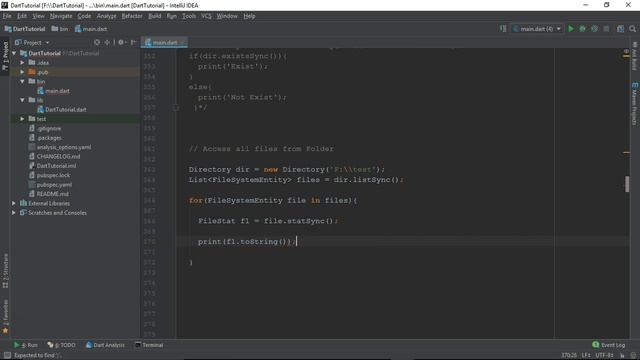Click the editor vertical scrollbar thumb
The width and height of the screenshot is (640, 360).
pyautogui.click(x=627, y=184)
